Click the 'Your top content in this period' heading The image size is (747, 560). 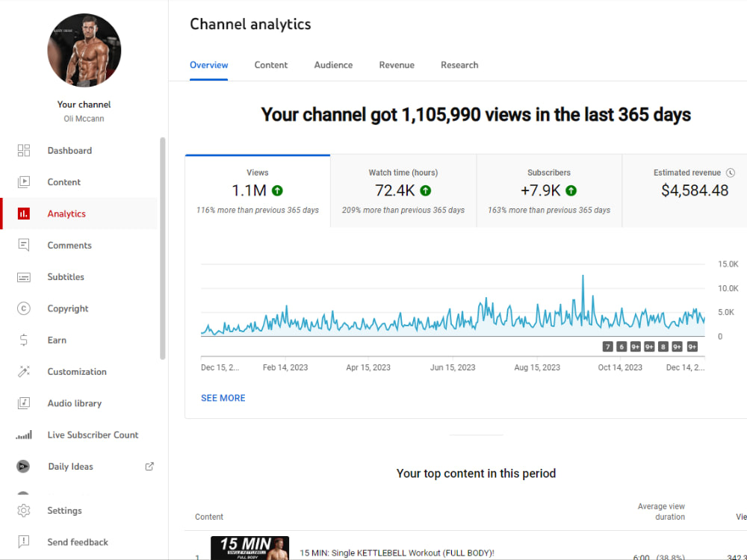tap(476, 473)
